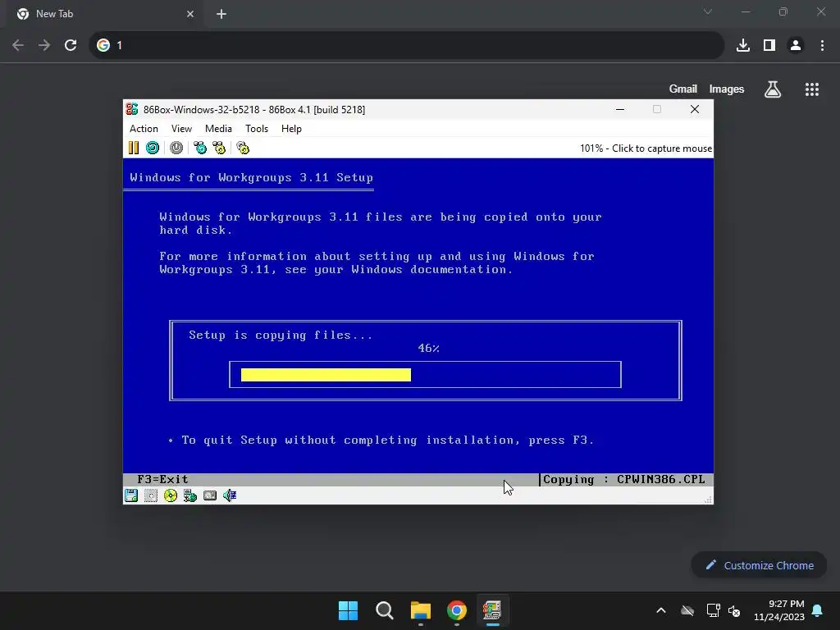Send Ctrl+Alt+Esc via toolbar icon
This screenshot has width=840, height=630.
tap(219, 148)
